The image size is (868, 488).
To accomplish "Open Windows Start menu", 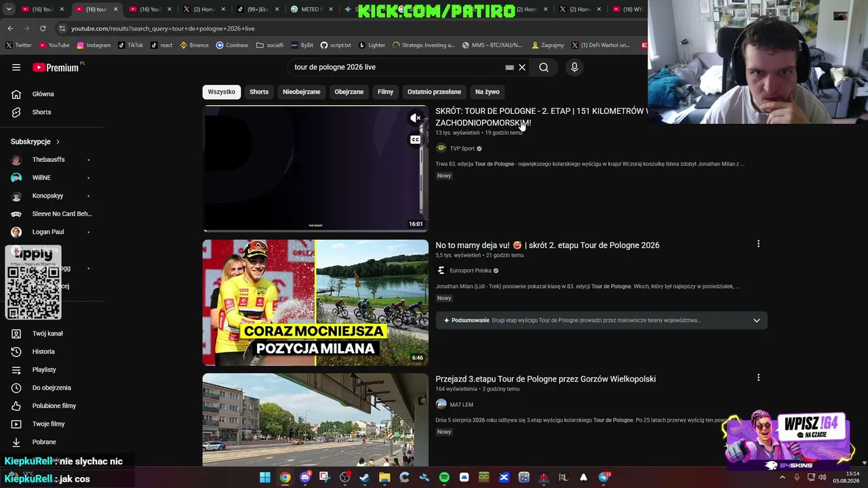I will 265,477.
